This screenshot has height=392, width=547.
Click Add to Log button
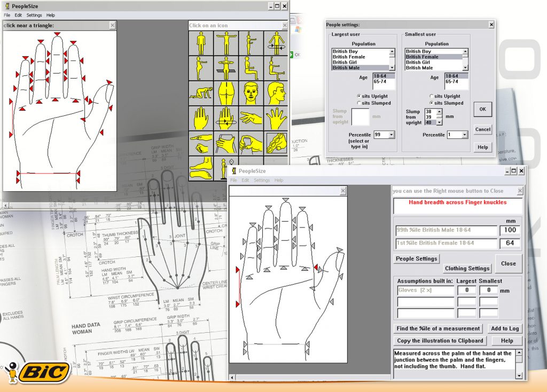505,328
